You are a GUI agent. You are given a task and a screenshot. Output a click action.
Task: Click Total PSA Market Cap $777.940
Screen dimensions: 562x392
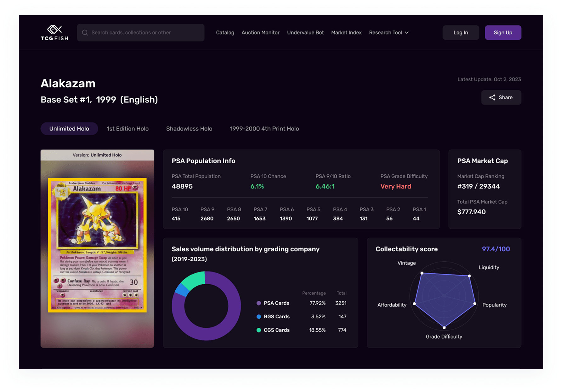(471, 212)
